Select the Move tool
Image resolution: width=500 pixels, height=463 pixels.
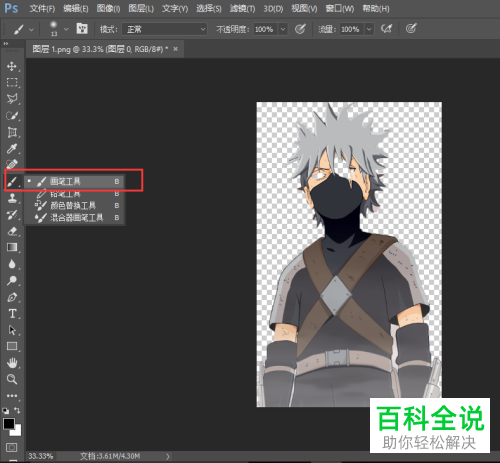(x=12, y=66)
